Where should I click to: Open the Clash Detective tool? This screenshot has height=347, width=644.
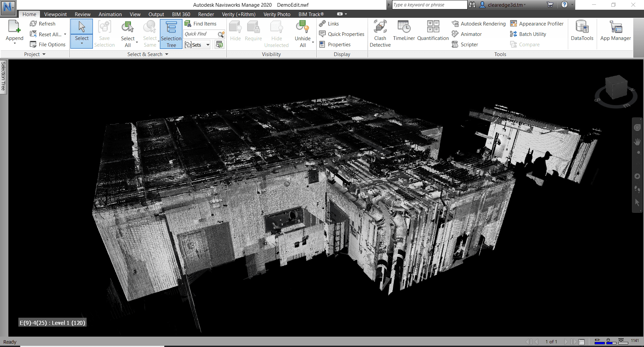pos(380,34)
